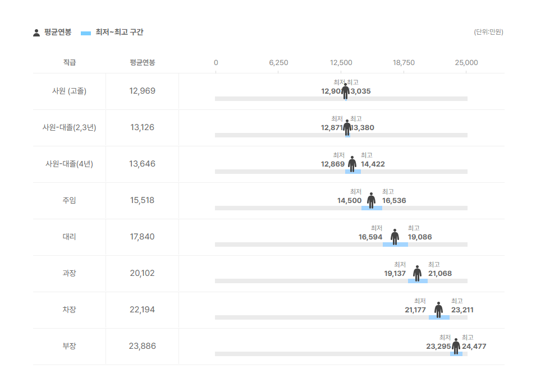Image resolution: width=536 pixels, height=392 pixels.
Task: Select the 사원-대졸(2,3년) row label
Action: tap(69, 127)
